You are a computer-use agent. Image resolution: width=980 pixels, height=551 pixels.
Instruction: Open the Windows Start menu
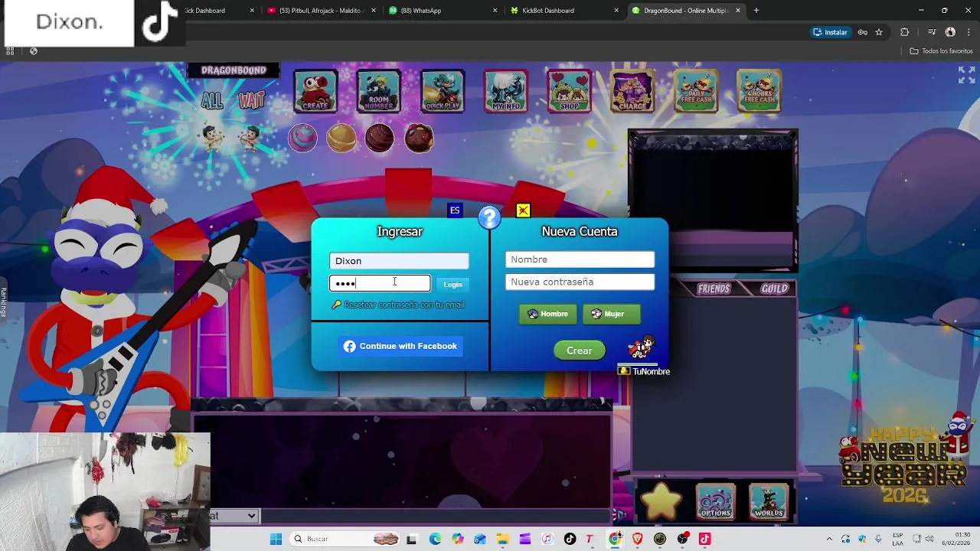[x=276, y=539]
